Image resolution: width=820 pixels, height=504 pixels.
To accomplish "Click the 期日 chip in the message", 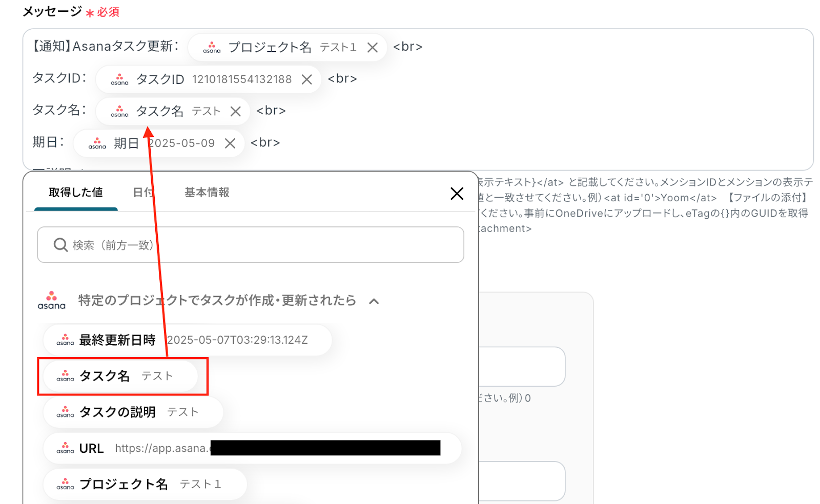I will pos(159,143).
